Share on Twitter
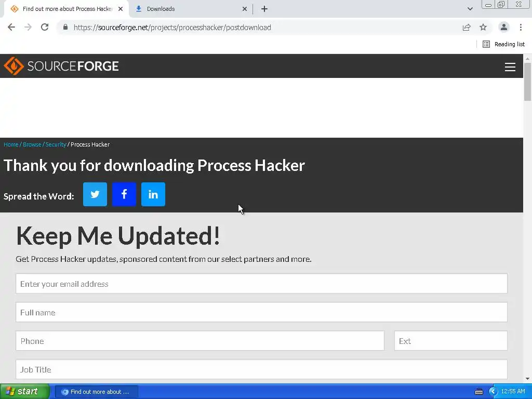 tap(95, 194)
